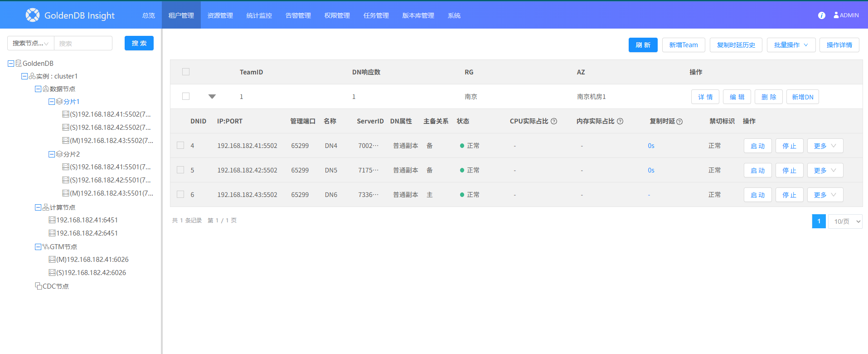Check the checkbox for Team 1 row
This screenshot has width=868, height=354.
point(186,96)
